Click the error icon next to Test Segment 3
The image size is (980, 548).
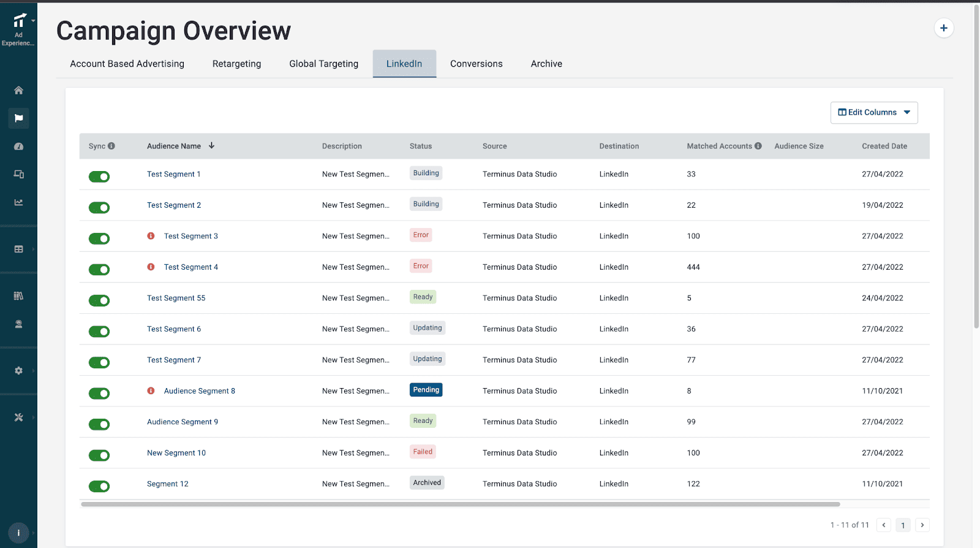[x=151, y=236]
